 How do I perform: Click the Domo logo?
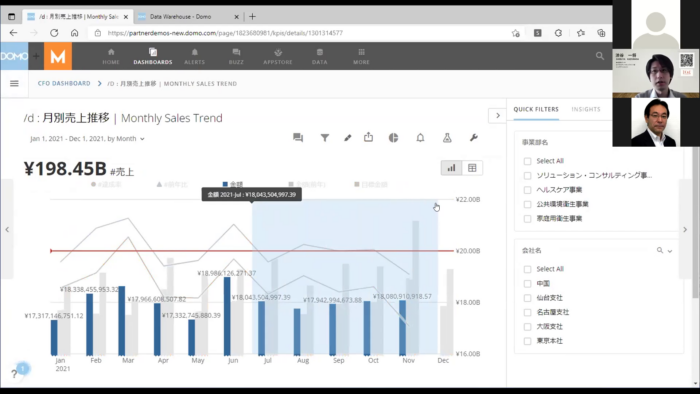(14, 56)
